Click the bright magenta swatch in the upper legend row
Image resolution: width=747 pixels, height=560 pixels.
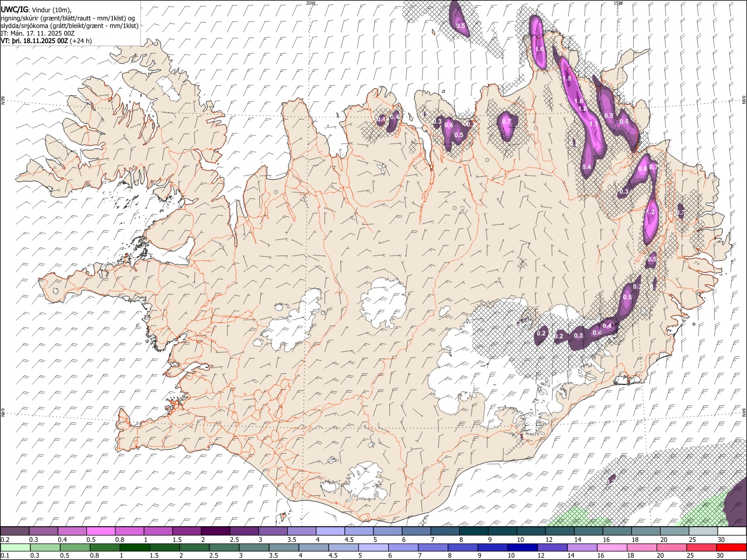(x=101, y=531)
